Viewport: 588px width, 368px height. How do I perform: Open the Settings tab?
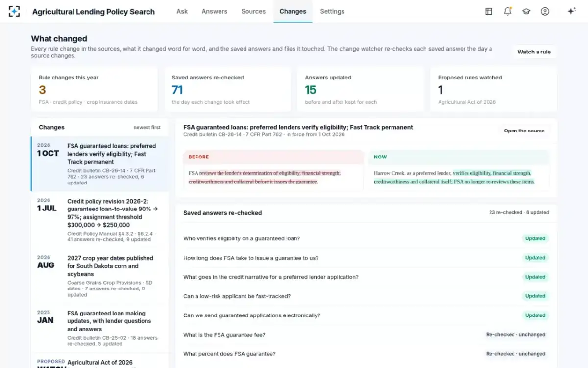332,11
